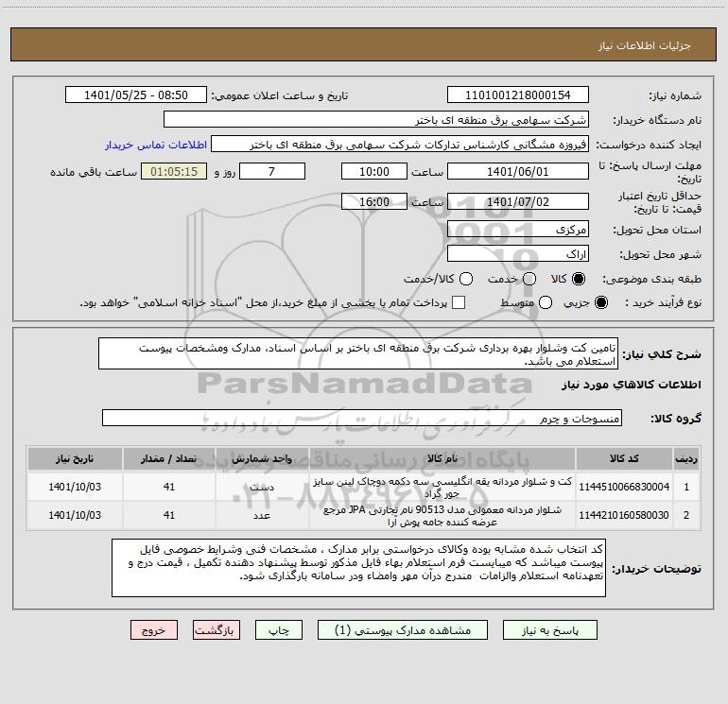Click the product group field منسوجات و چرم
The image size is (728, 704).
(362, 418)
